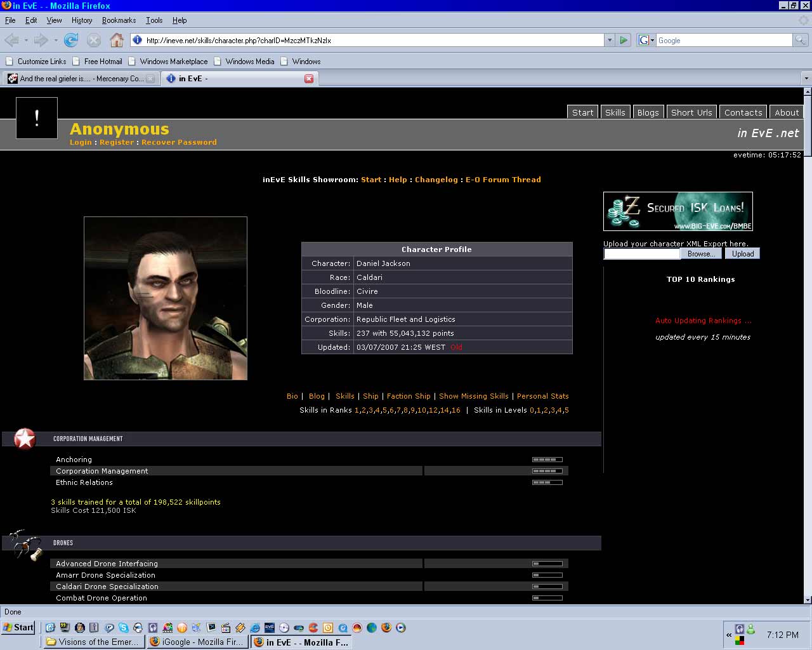Click the Browse... button
812x650 pixels.
pos(701,254)
